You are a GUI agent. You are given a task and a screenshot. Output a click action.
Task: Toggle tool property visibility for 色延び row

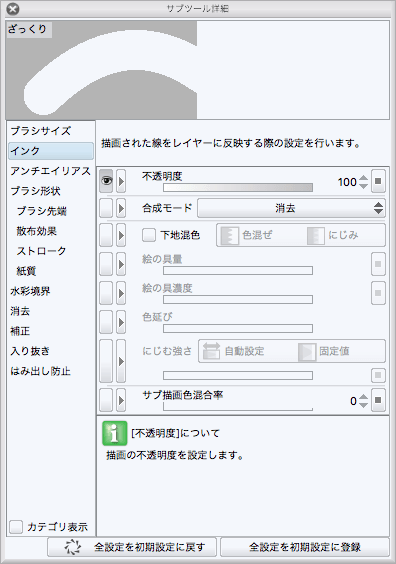tap(106, 322)
